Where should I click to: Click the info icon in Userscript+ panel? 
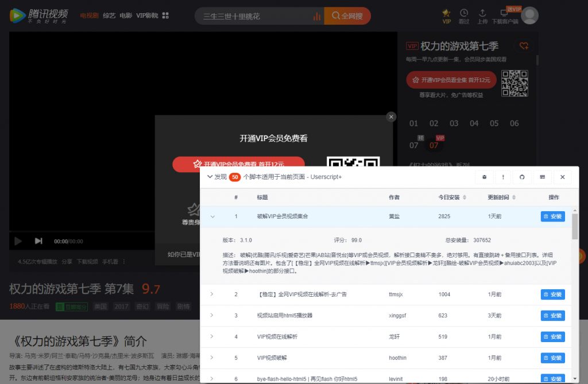coord(503,177)
